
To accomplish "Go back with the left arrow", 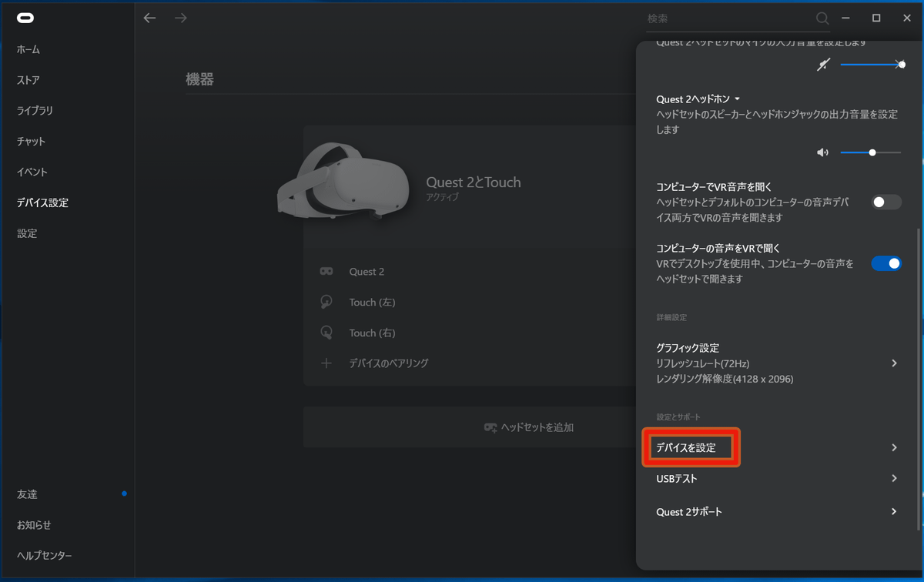I will (149, 18).
